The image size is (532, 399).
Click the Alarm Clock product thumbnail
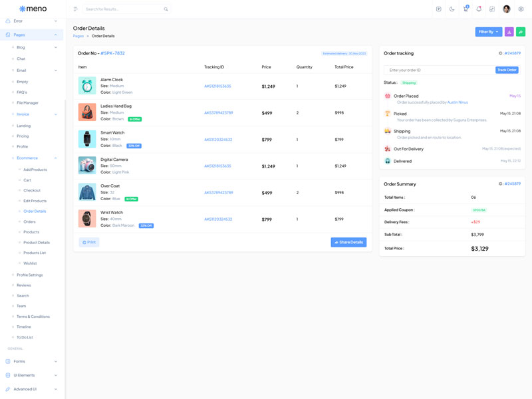pos(87,86)
